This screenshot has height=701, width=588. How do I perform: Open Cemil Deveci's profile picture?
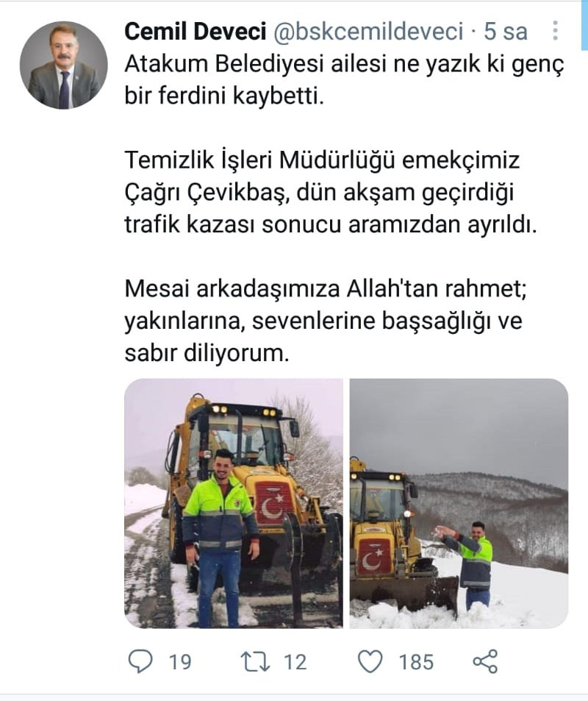64,65
